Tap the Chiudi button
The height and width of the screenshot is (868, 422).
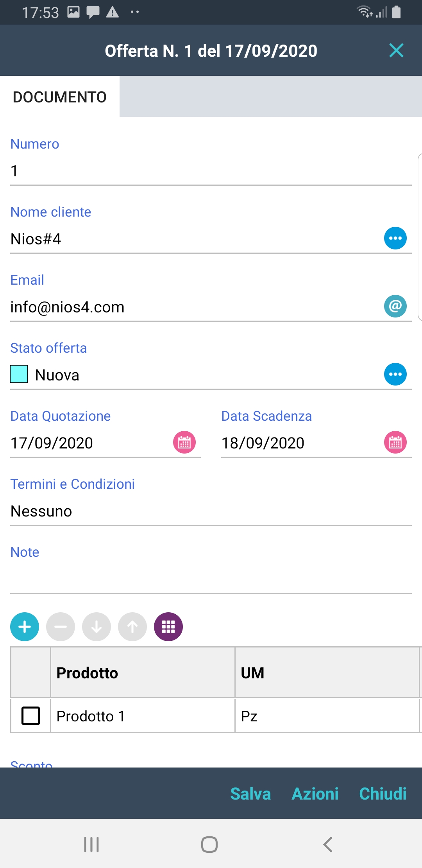point(383,794)
